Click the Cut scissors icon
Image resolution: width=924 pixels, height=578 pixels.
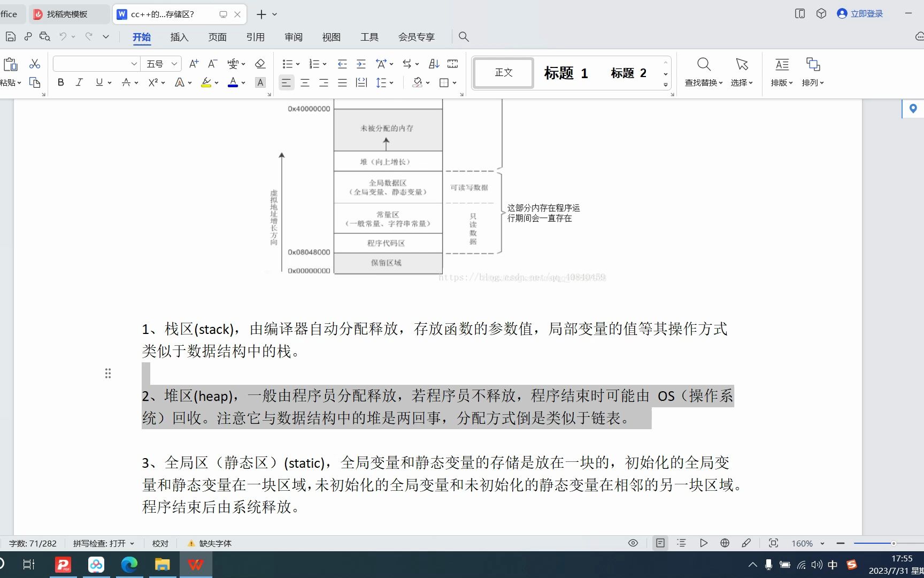[34, 64]
